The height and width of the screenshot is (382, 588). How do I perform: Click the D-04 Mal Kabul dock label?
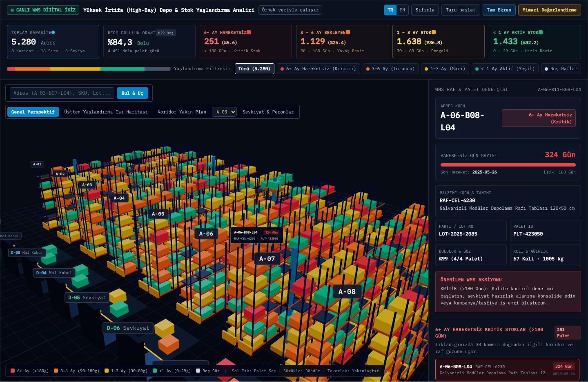pos(54,273)
